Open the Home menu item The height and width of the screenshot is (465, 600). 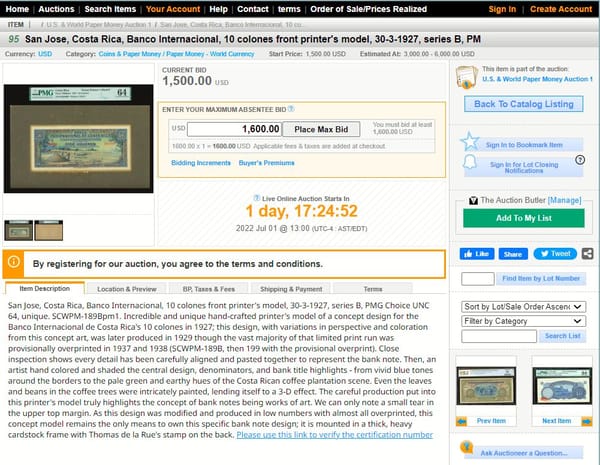[x=17, y=9]
